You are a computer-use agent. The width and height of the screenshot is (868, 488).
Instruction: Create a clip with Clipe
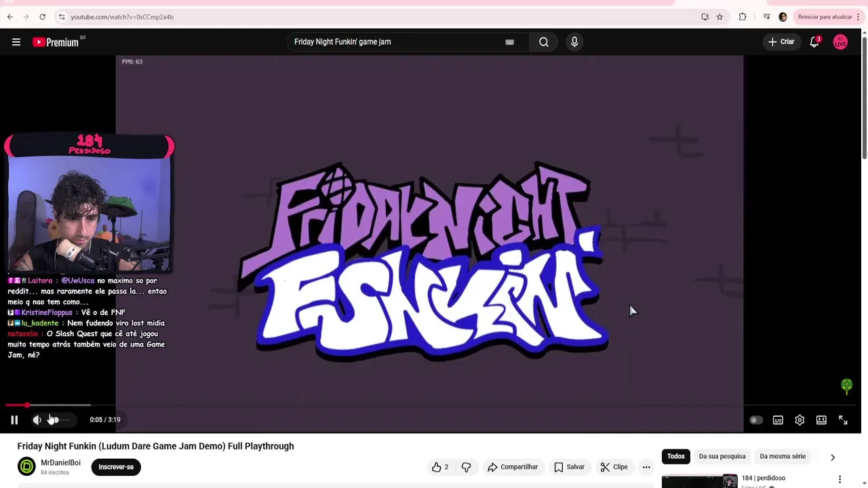tap(614, 467)
